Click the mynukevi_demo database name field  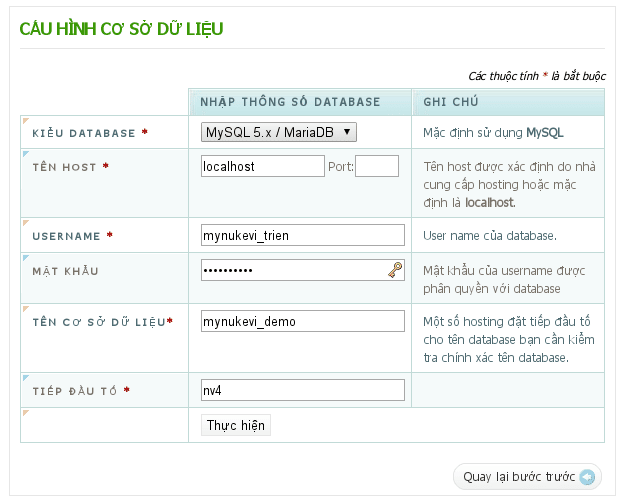[x=302, y=321]
